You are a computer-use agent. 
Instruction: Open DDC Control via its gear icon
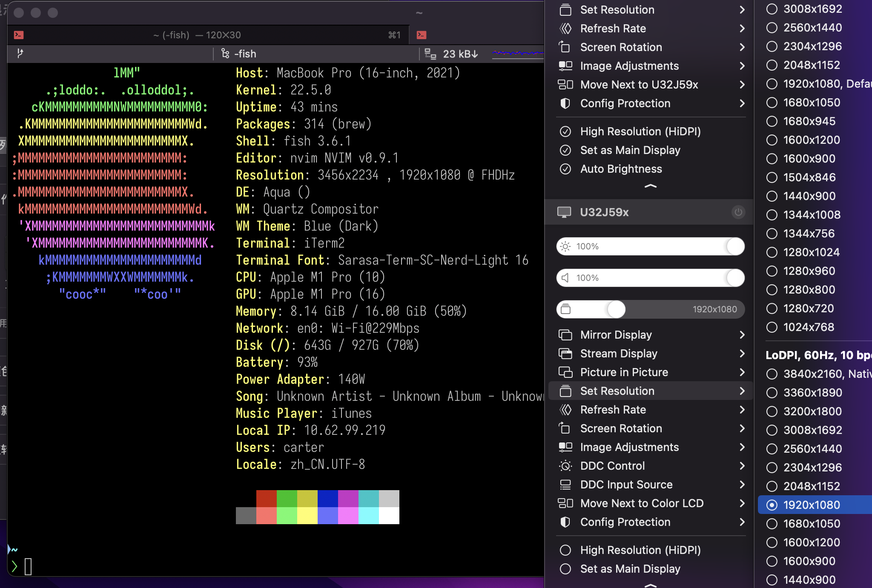[x=565, y=466]
